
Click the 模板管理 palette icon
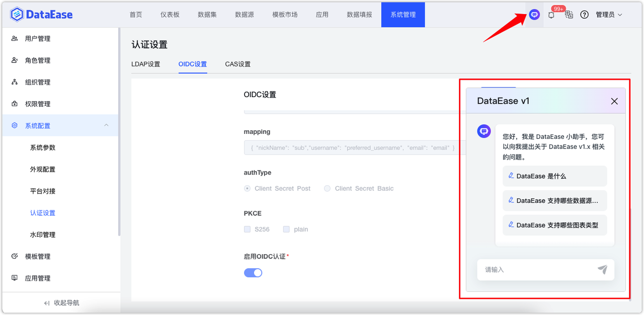click(x=15, y=256)
